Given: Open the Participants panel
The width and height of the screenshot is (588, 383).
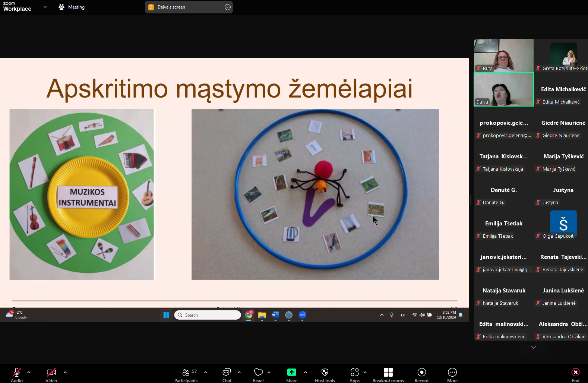Looking at the screenshot, I should click(186, 374).
